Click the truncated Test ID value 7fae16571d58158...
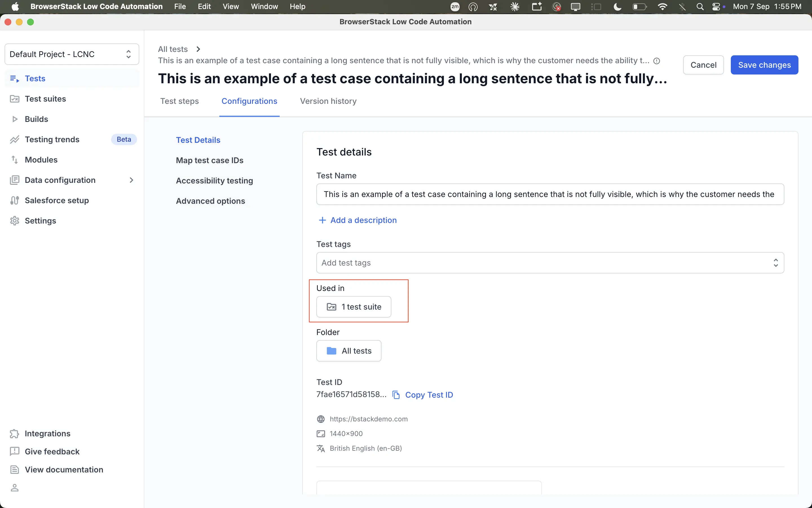Viewport: 812px width, 508px height. click(351, 395)
